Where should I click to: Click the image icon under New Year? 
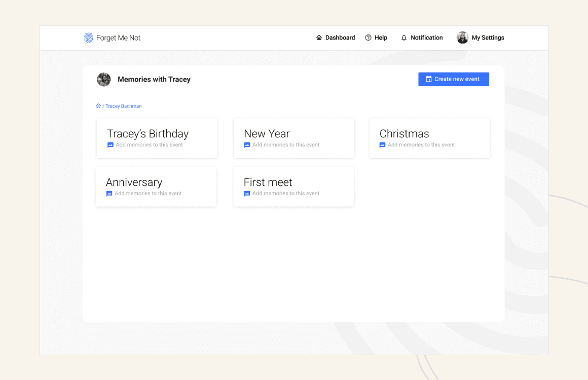tap(247, 145)
